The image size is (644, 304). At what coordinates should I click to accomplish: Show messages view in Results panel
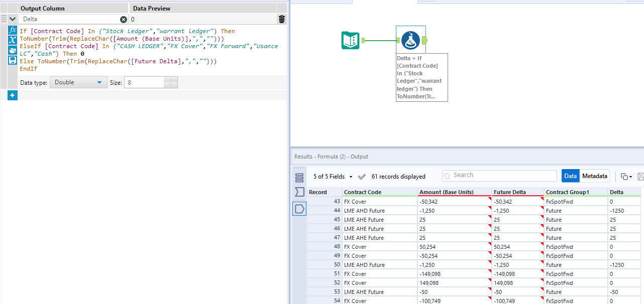point(299,178)
